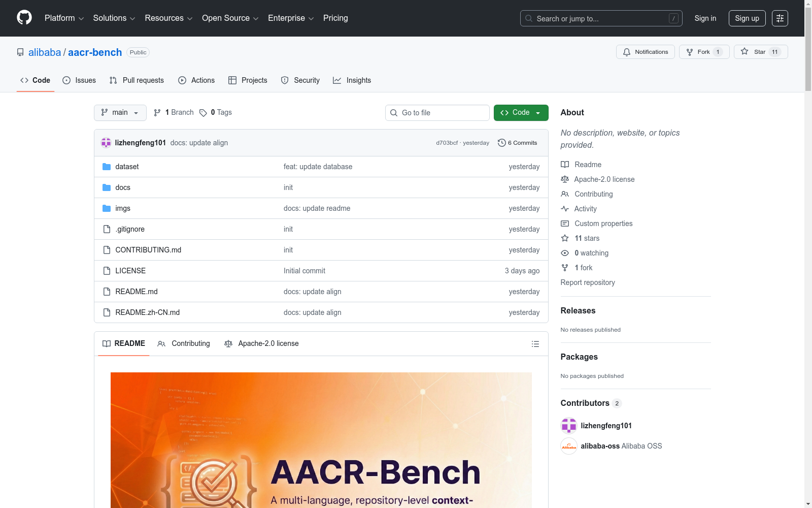The image size is (812, 508).
Task: Click the Sign in link
Action: tap(705, 18)
